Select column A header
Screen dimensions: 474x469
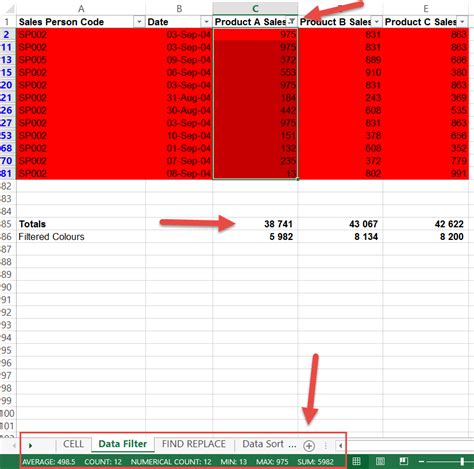coord(81,9)
